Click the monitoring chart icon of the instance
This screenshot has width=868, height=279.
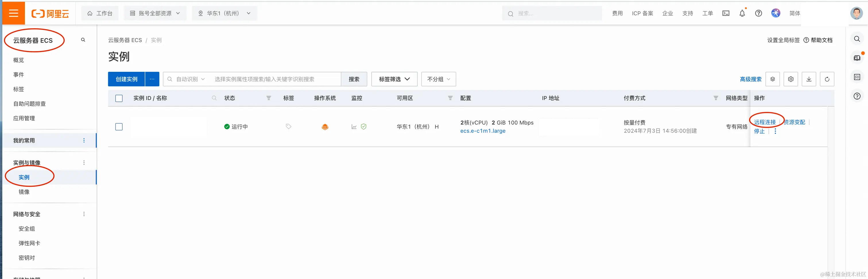354,127
